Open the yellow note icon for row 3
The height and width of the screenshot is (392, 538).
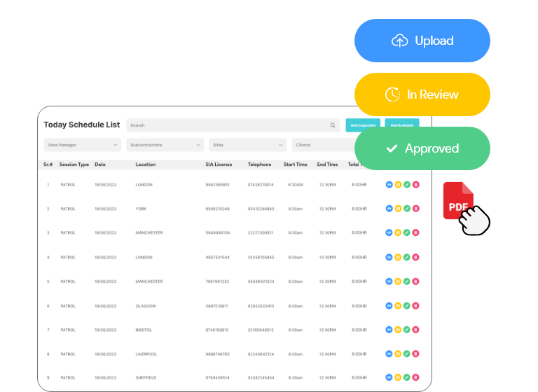point(398,233)
